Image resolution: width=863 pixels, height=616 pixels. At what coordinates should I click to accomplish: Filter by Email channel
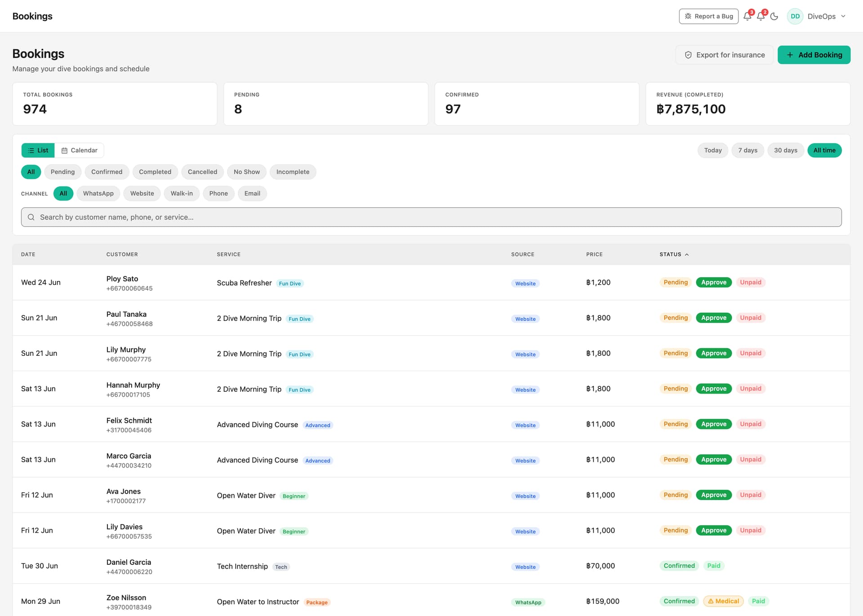(x=252, y=194)
